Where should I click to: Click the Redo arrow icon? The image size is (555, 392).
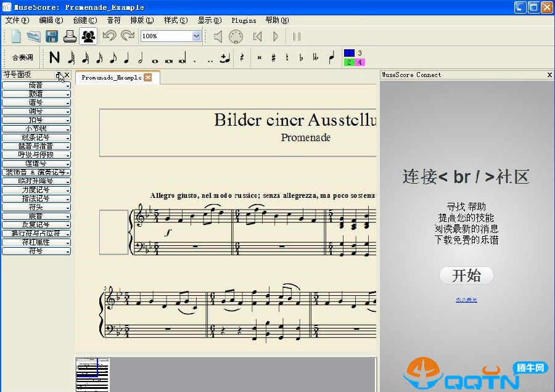128,36
